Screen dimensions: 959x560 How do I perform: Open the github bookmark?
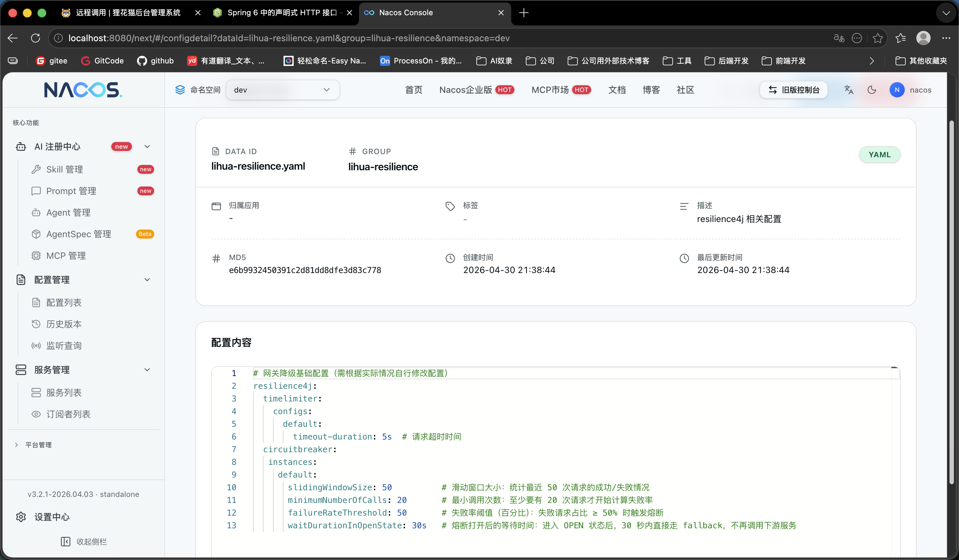pos(155,61)
